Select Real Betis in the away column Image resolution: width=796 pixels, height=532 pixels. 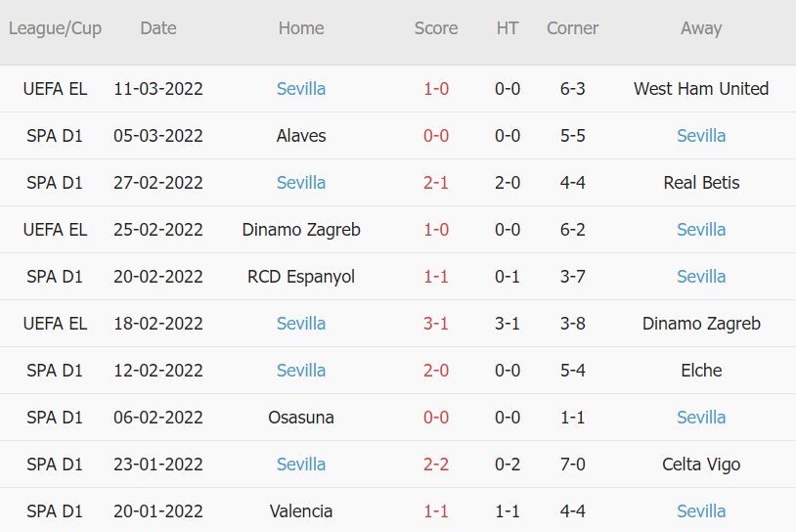pyautogui.click(x=701, y=183)
